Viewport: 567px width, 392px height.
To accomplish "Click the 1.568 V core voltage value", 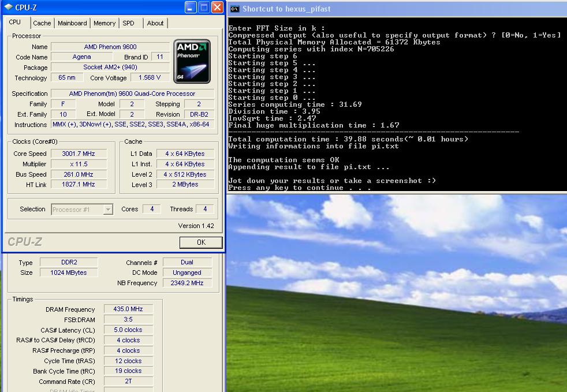I will tap(150, 77).
